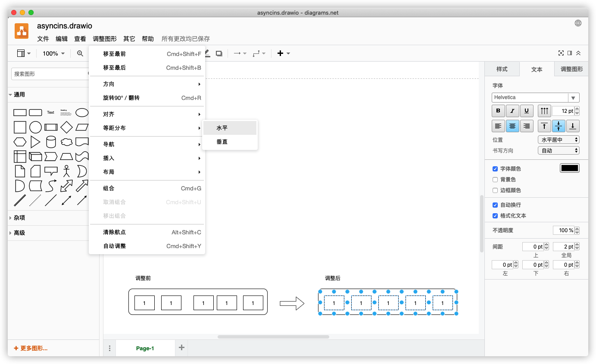Click the Underline text formatting button
This screenshot has height=364, width=596.
pyautogui.click(x=527, y=111)
